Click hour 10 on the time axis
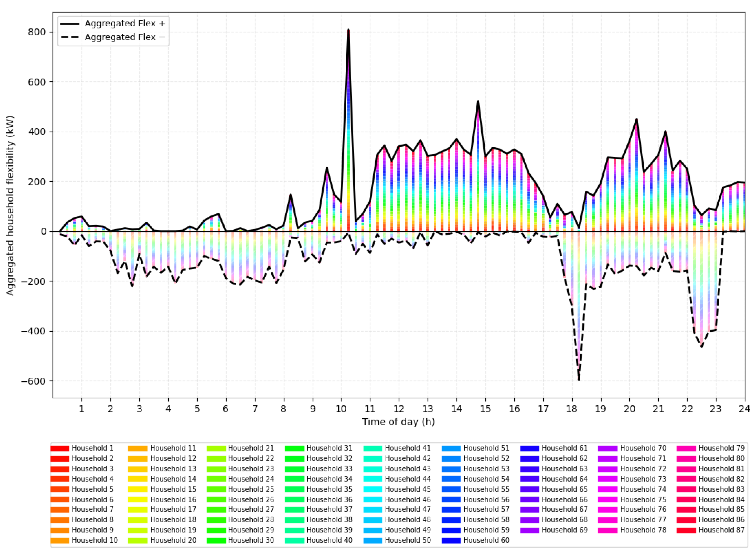Viewport: 756px width, 553px height. pyautogui.click(x=341, y=409)
